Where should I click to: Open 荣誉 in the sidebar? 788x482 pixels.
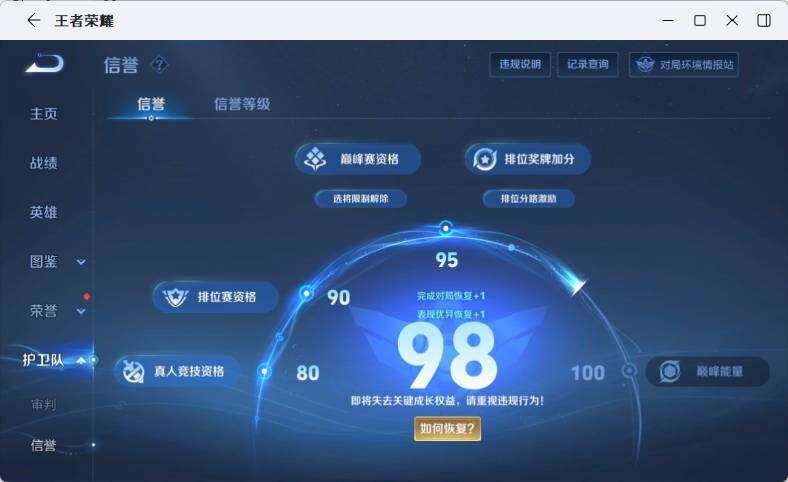(44, 311)
